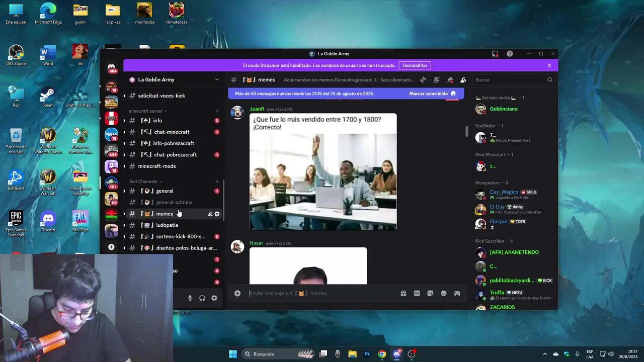Open Discord user settings gear
644x362 pixels.
214,298
